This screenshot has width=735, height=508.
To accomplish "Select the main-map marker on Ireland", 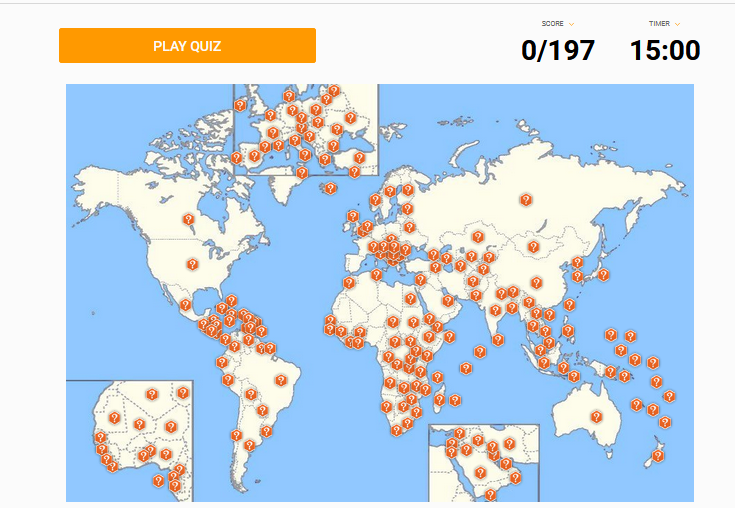I will tap(352, 216).
